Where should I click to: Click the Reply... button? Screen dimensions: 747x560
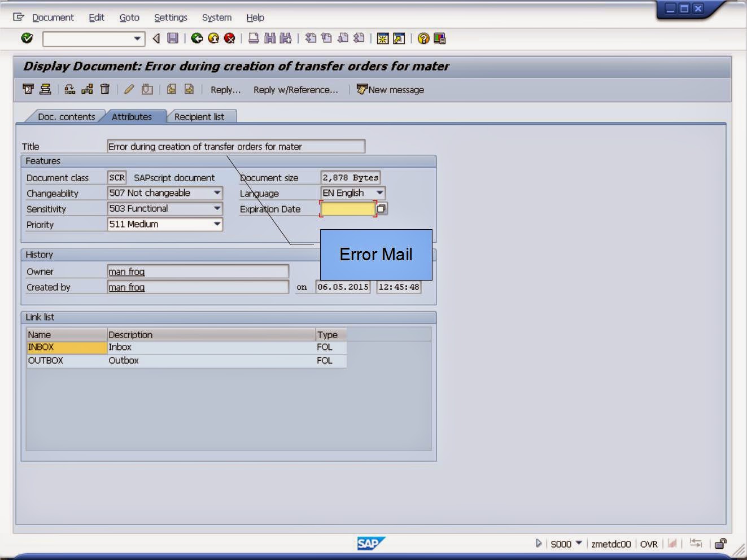click(x=225, y=90)
